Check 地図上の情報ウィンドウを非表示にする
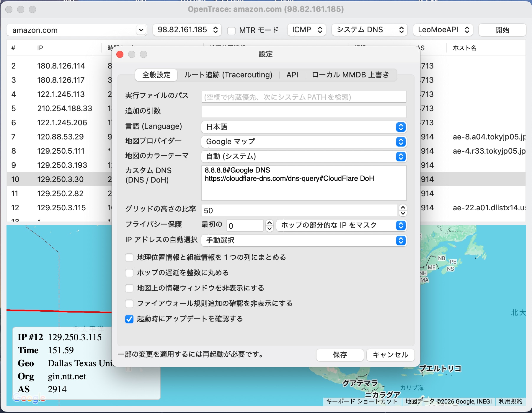This screenshot has height=413, width=532. [129, 288]
